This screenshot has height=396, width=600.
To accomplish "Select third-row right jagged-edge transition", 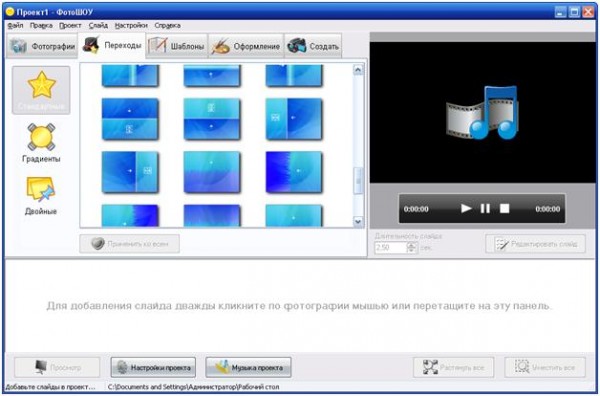I will 293,172.
